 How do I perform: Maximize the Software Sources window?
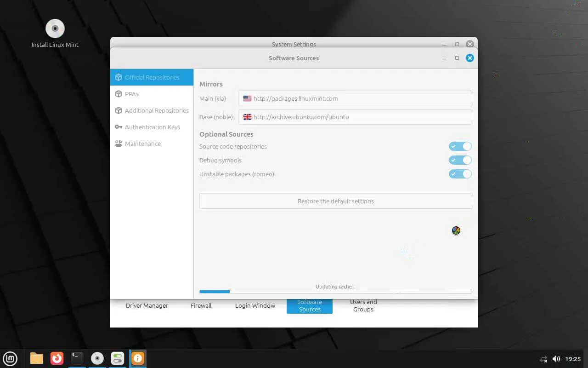pyautogui.click(x=457, y=58)
